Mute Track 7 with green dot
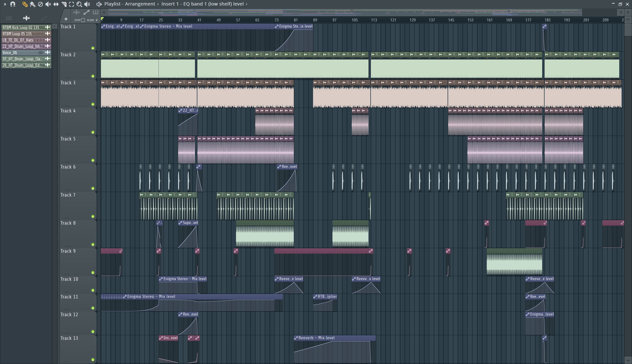Viewport: 632px width, 364px height. coord(93,216)
